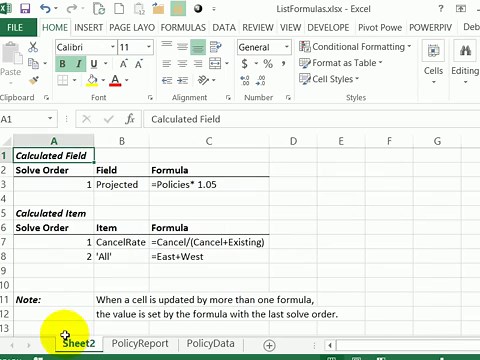Open the Insert Function fx dialog
This screenshot has width=480, height=360.
130,119
